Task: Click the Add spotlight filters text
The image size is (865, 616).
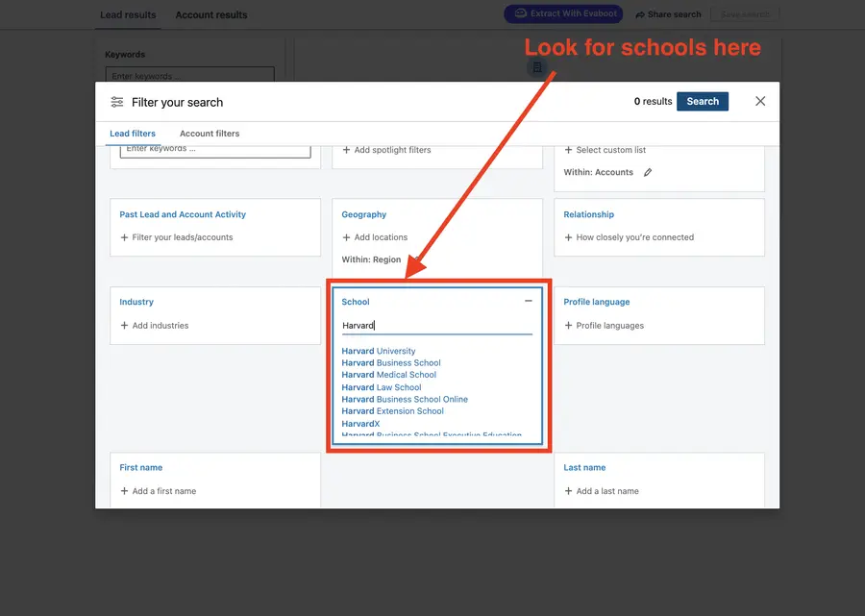Action: coord(392,150)
